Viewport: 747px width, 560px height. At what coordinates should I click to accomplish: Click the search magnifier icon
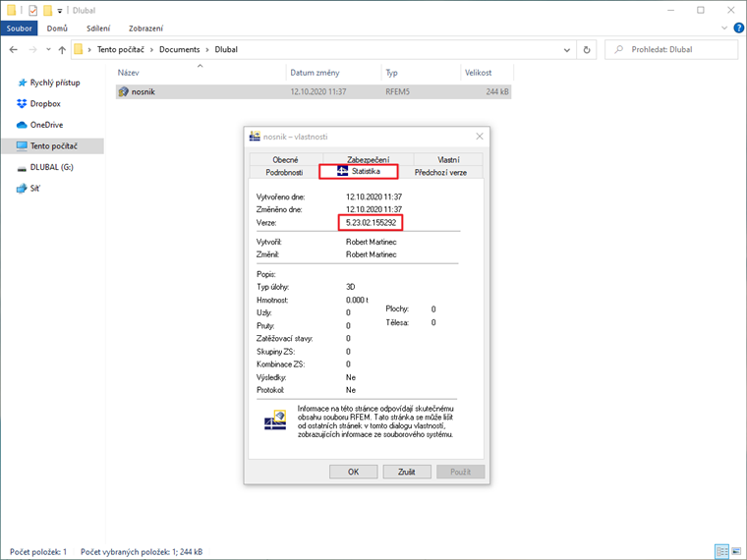(618, 49)
